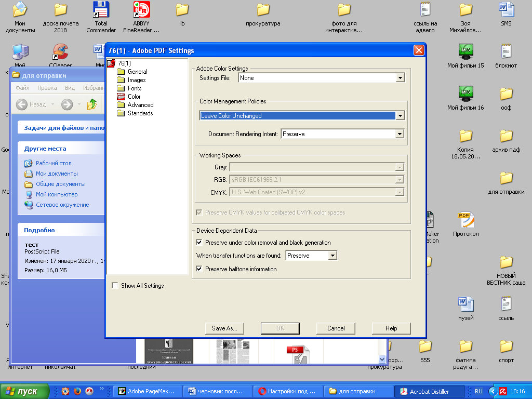The image size is (532, 399).
Task: Open the Протокол PDF desktop icon
Action: [465, 224]
